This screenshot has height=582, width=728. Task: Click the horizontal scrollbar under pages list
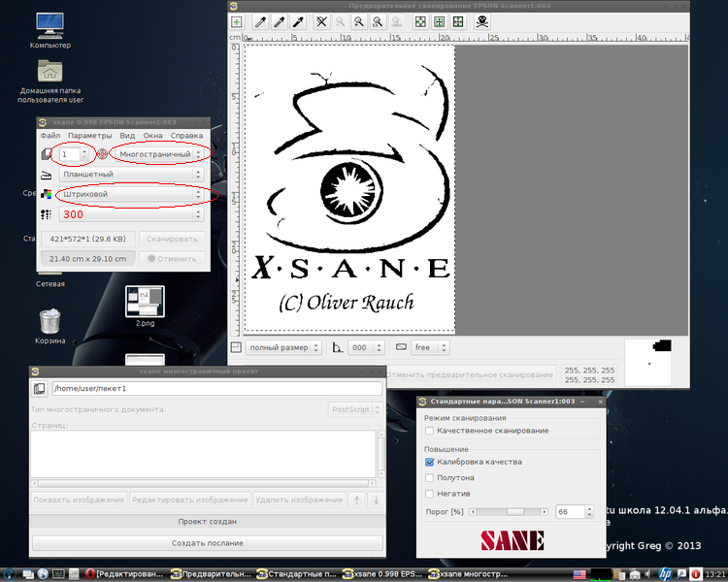(203, 483)
